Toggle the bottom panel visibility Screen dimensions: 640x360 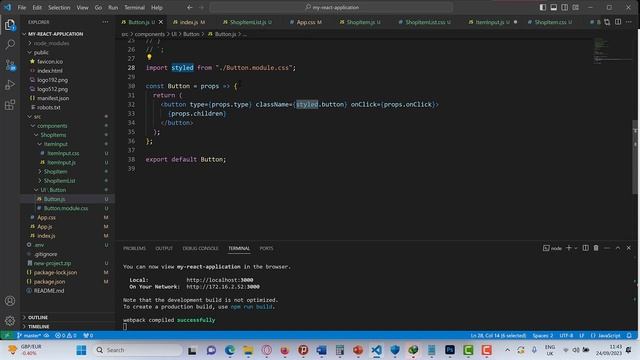coord(553,7)
